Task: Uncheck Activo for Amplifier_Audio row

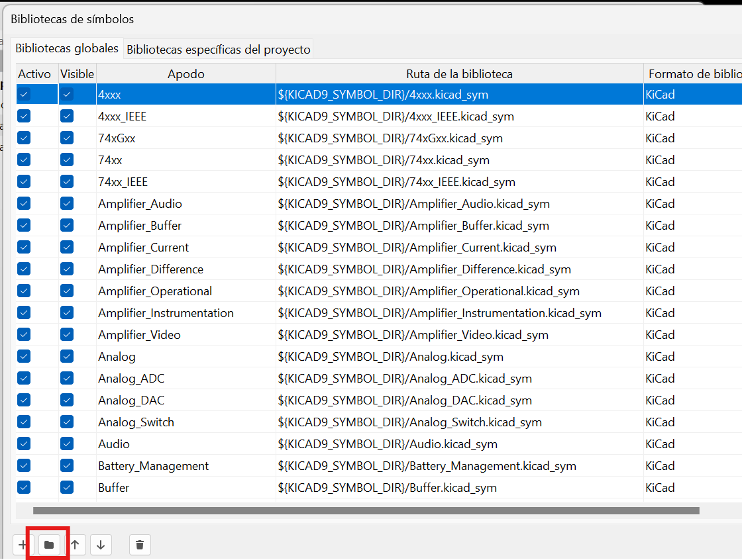Action: (24, 203)
